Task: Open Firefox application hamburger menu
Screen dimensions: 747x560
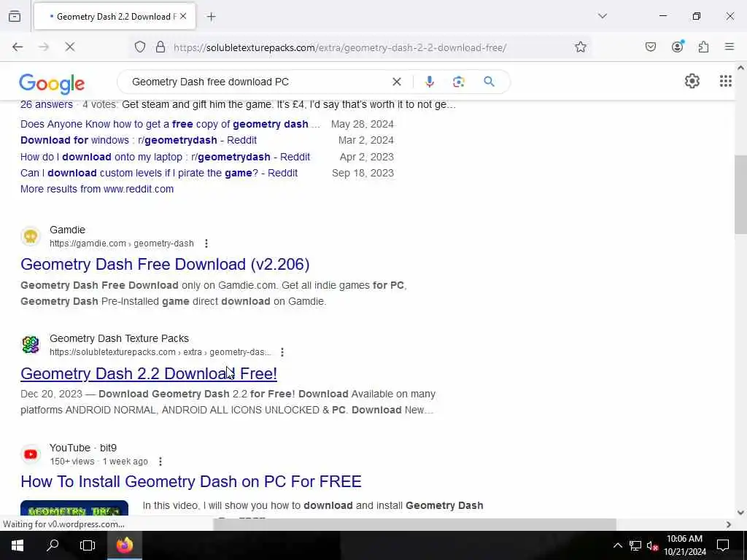Action: coord(729,47)
